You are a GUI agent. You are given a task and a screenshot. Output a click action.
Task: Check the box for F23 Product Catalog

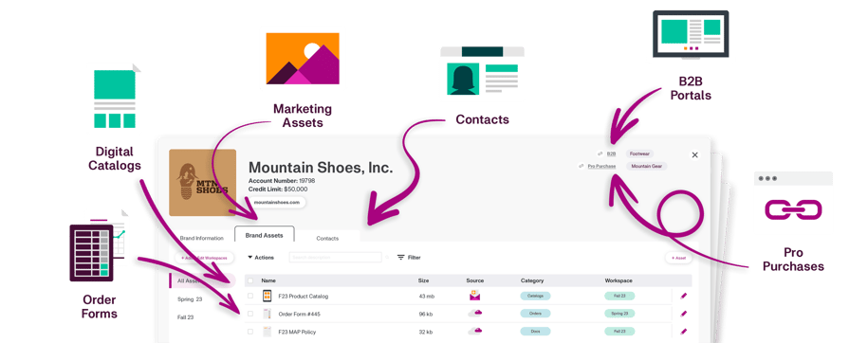click(250, 296)
